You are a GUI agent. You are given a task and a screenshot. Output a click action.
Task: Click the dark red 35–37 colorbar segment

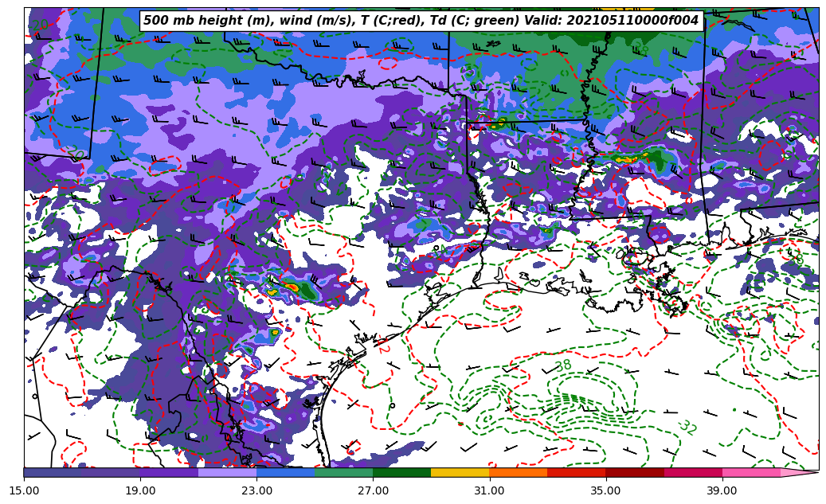[635, 472]
